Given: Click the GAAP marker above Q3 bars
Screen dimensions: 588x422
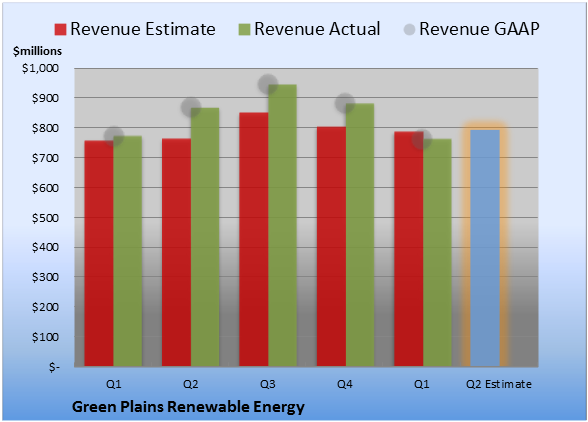Looking at the screenshot, I should 268,84.
